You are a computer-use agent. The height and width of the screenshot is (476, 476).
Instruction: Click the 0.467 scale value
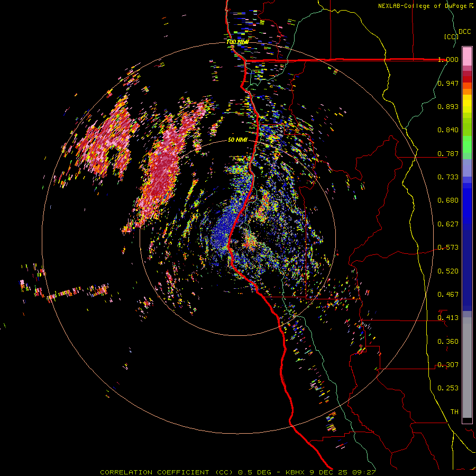click(x=448, y=295)
